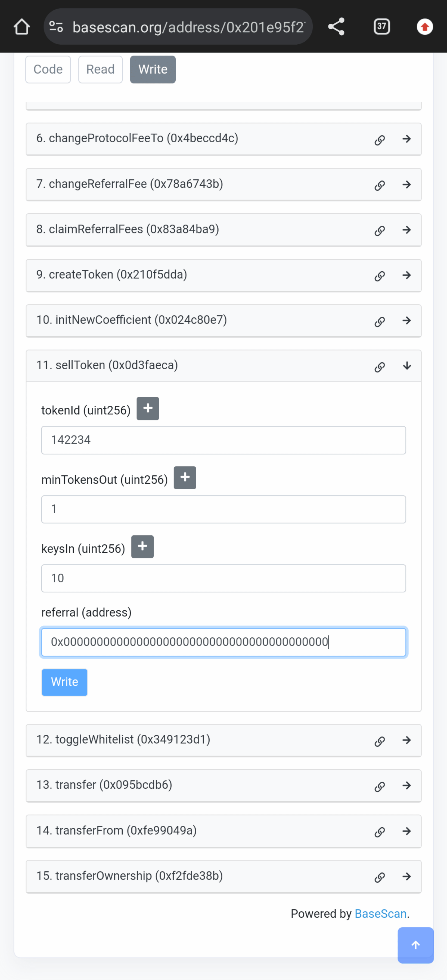Tap the site info icon in address bar

[x=56, y=27]
